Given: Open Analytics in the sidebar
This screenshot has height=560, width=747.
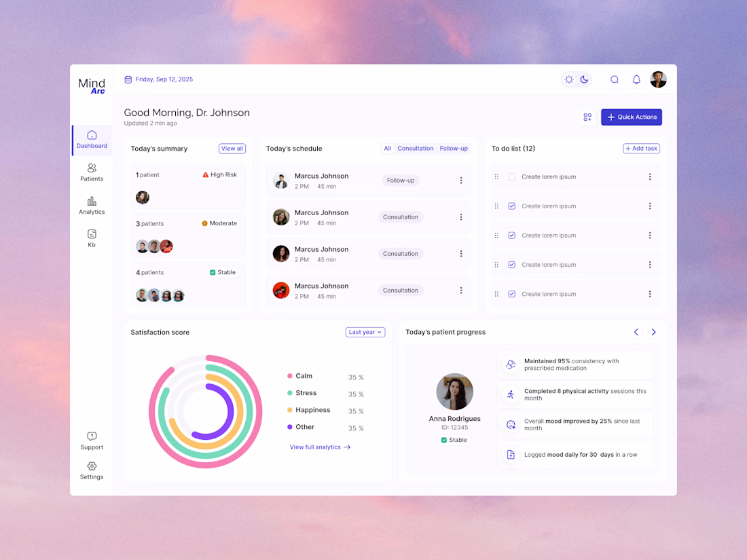Looking at the screenshot, I should tap(92, 205).
